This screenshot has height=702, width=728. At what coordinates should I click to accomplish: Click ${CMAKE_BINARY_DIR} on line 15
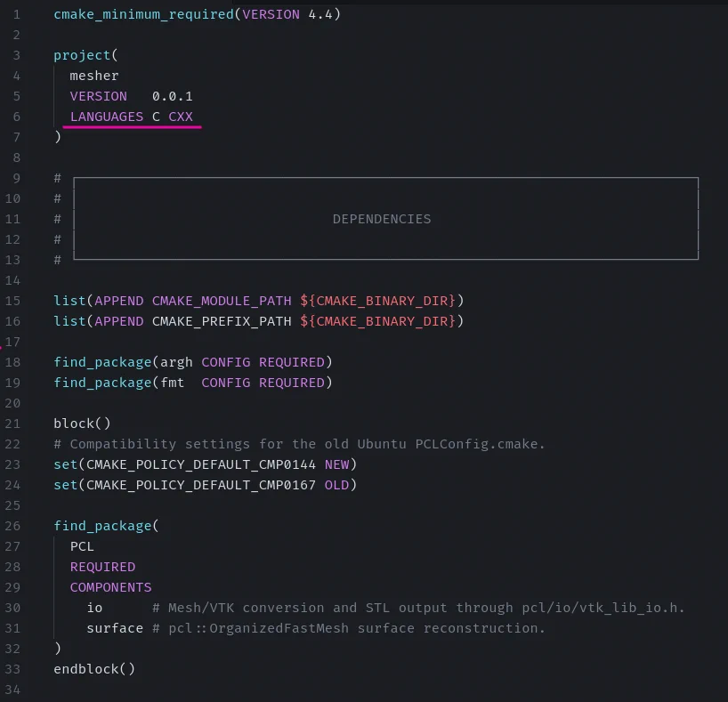coord(377,301)
